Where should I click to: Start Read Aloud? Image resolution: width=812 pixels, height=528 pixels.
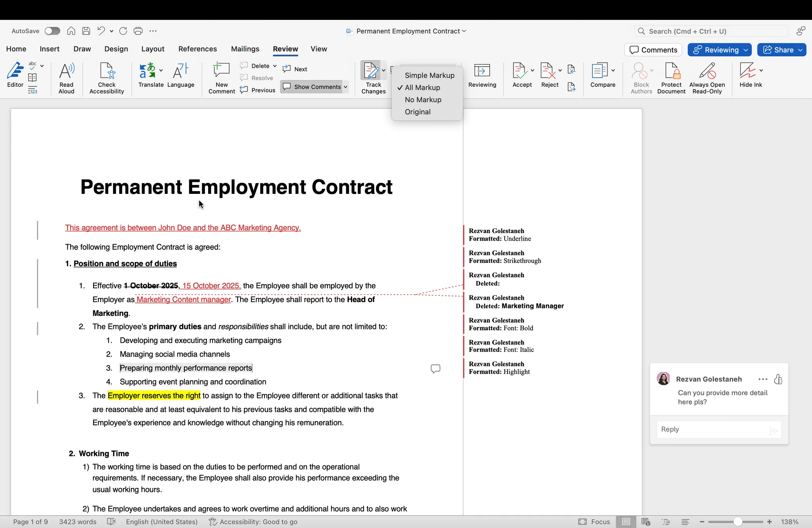(x=67, y=78)
